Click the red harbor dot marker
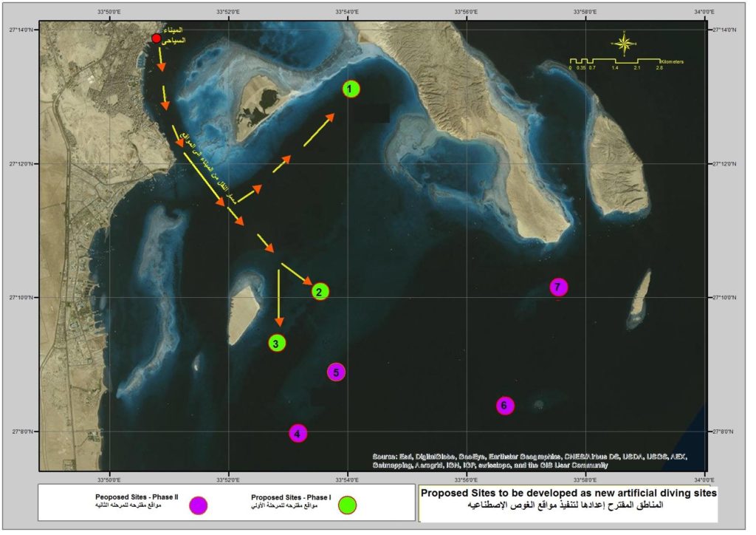This screenshot has height=535, width=756. (x=156, y=38)
